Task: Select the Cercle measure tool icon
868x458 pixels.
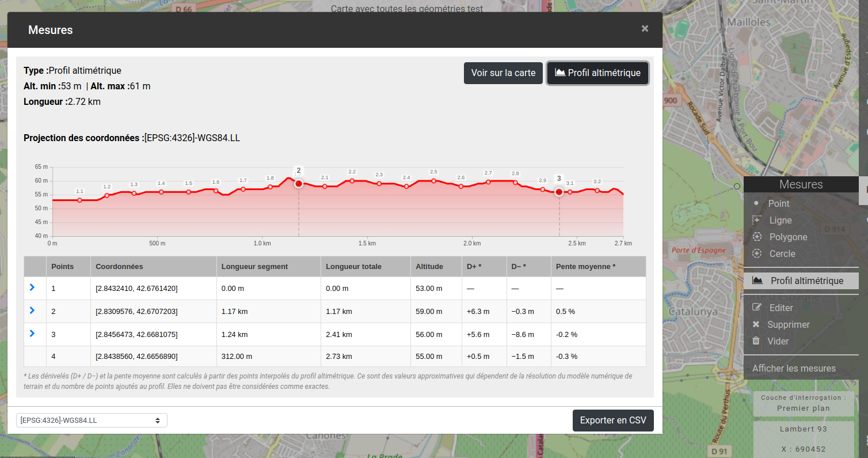Action: pos(757,253)
